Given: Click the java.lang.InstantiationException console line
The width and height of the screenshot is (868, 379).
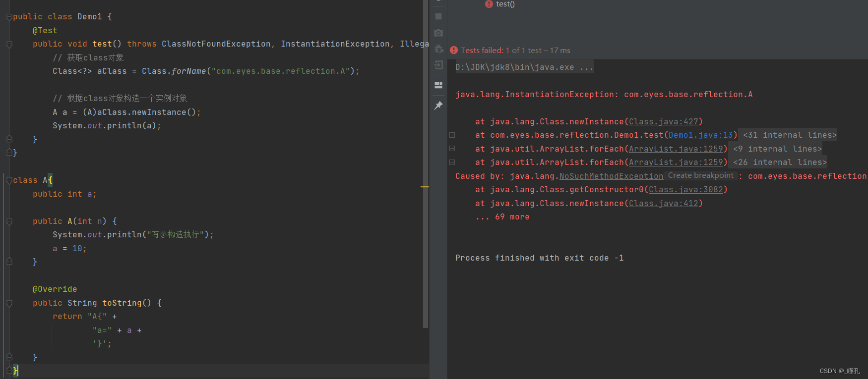Looking at the screenshot, I should (604, 94).
